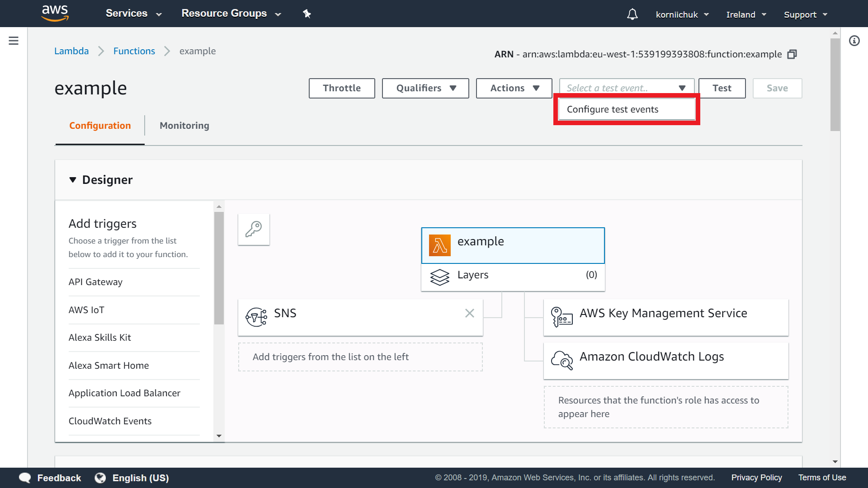Click the Throttle button

(342, 88)
